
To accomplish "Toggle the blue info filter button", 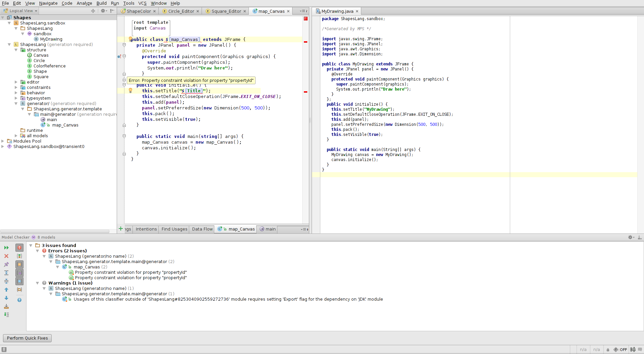I will (x=19, y=300).
